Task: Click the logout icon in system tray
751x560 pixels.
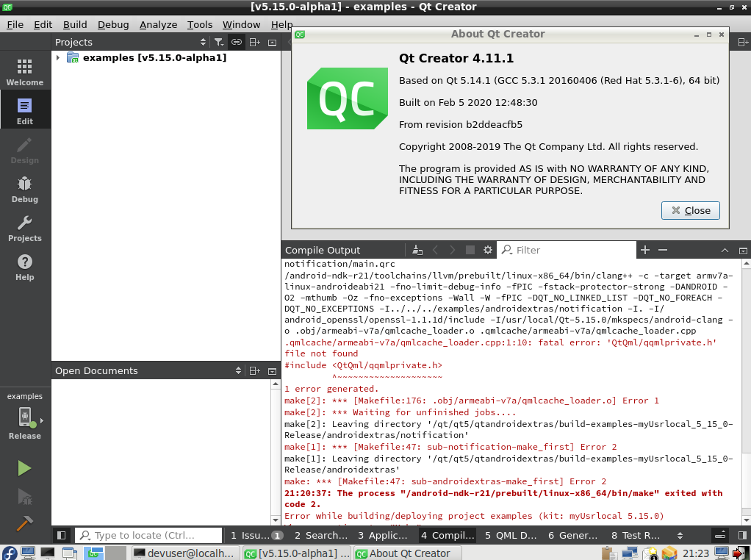Action: (x=741, y=553)
